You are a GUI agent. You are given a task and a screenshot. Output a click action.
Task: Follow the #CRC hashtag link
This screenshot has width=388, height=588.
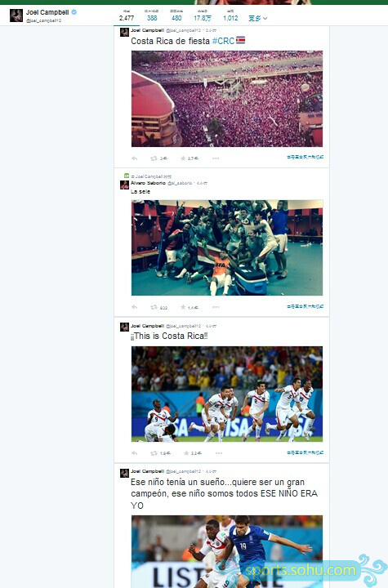pos(223,41)
